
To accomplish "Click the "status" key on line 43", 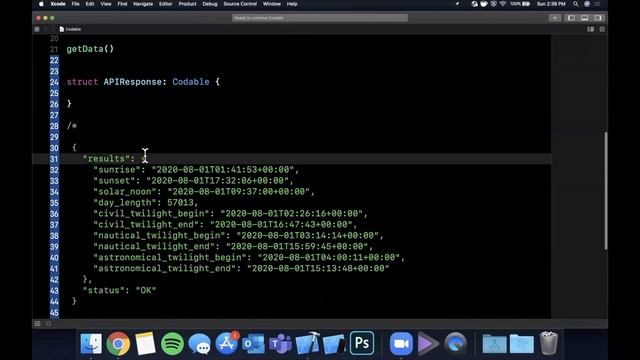I will [104, 291].
